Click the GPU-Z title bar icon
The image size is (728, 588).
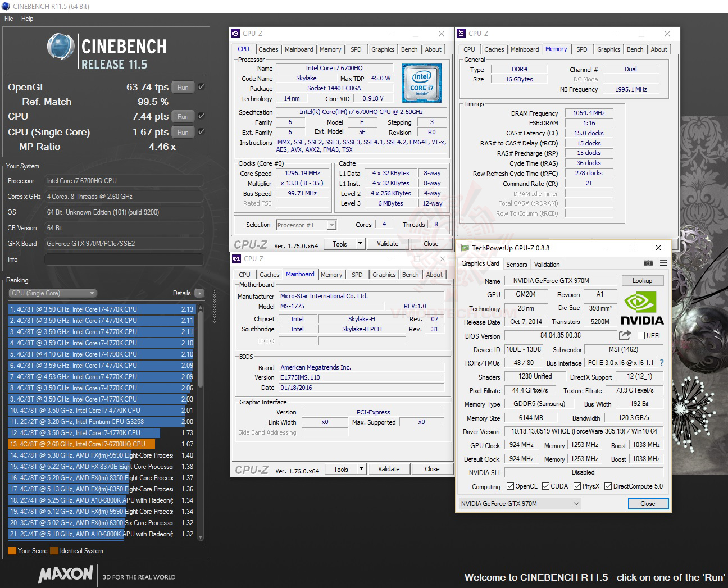tap(465, 248)
